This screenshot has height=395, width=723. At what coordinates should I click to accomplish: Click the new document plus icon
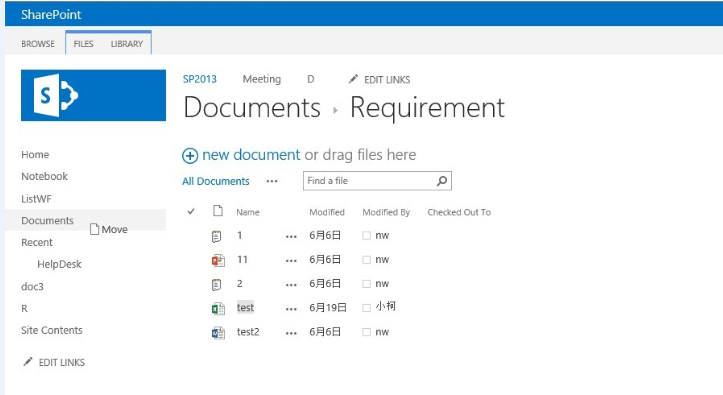pyautogui.click(x=190, y=156)
